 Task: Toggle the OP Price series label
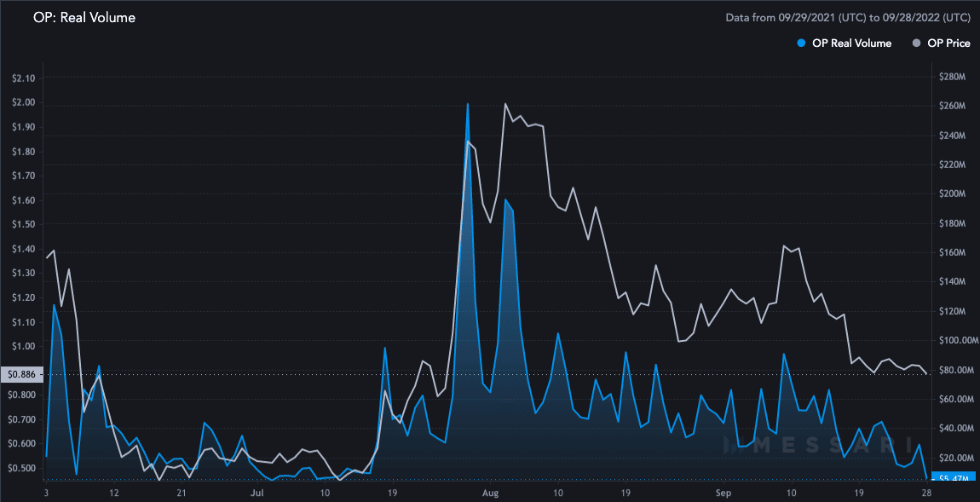coord(948,43)
